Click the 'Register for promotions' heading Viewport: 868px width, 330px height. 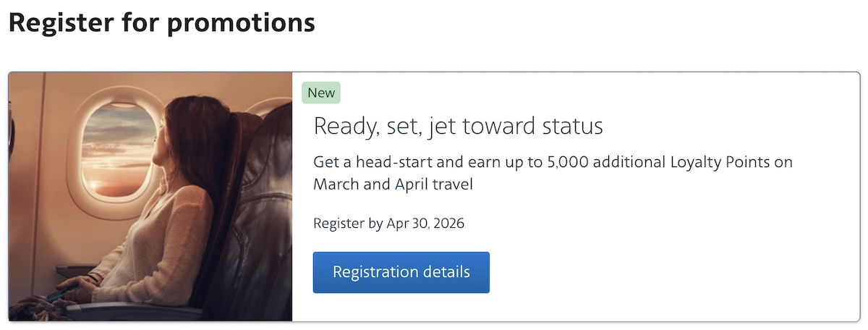[161, 22]
